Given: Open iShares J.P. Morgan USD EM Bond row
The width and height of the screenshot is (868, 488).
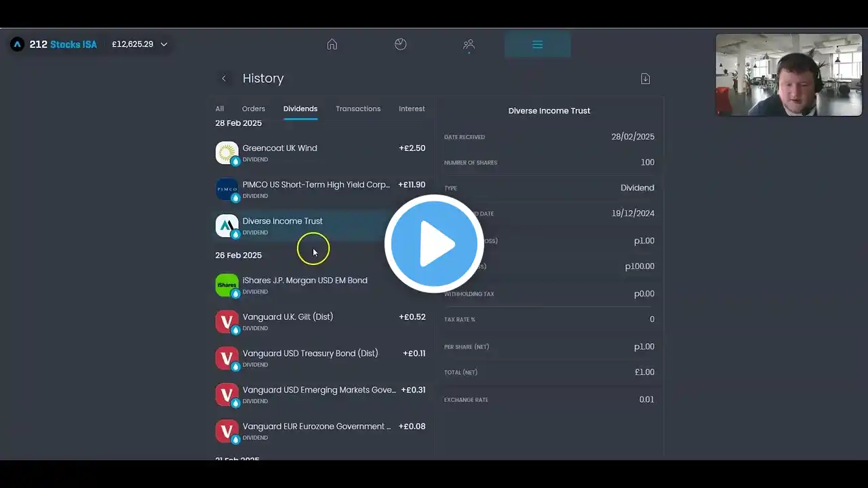Looking at the screenshot, I should click(x=321, y=285).
